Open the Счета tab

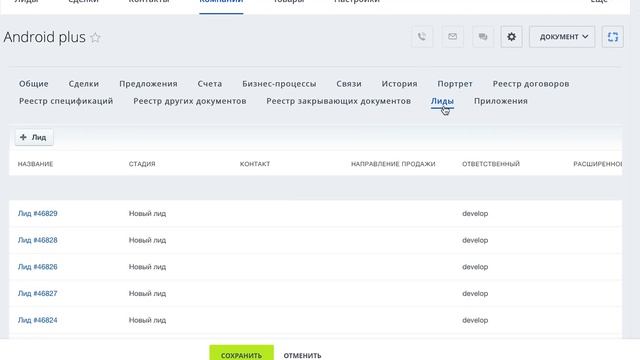210,84
